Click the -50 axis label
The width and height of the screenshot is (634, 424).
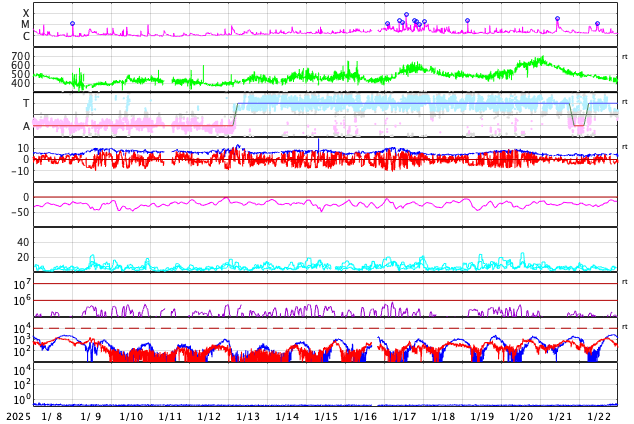pos(18,212)
